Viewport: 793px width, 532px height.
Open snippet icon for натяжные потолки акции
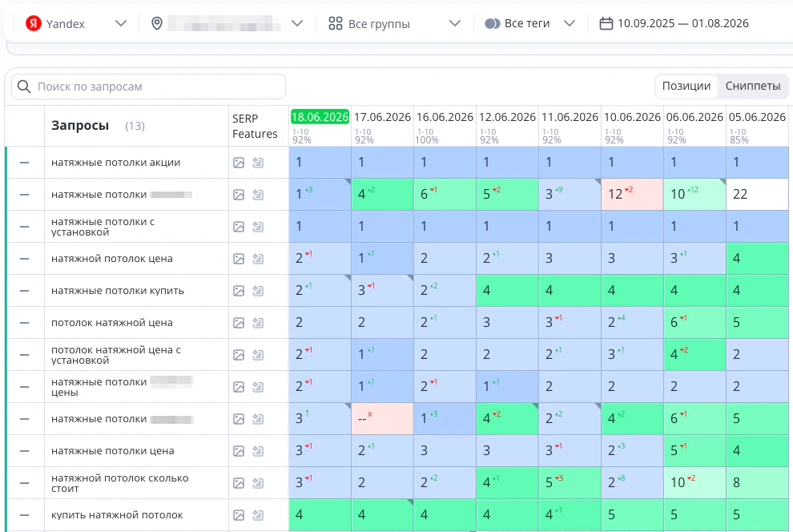coord(258,163)
